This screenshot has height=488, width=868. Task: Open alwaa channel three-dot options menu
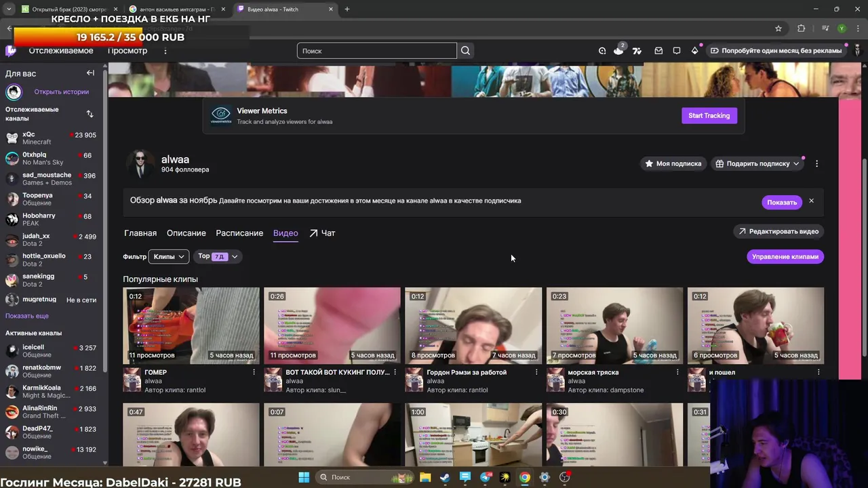click(816, 163)
